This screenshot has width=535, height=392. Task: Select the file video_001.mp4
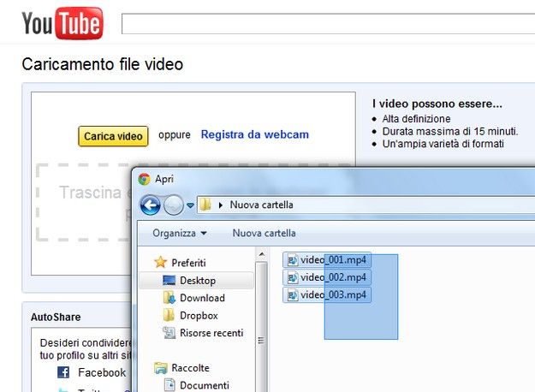[327, 260]
